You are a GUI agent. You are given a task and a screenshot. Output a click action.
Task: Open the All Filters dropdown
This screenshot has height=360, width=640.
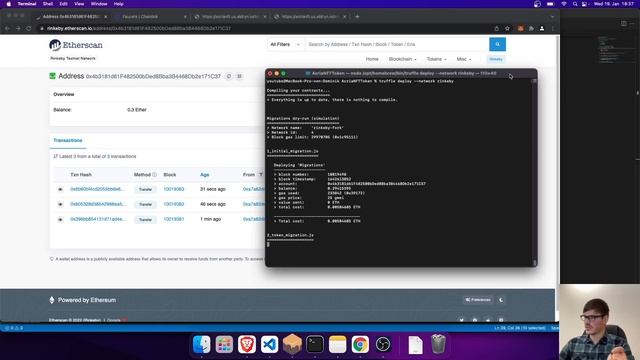pos(285,44)
